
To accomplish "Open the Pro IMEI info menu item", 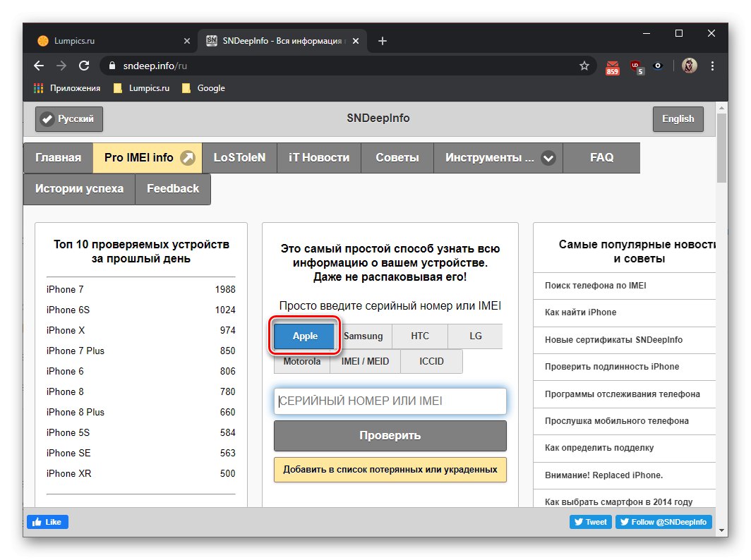I will (x=148, y=157).
